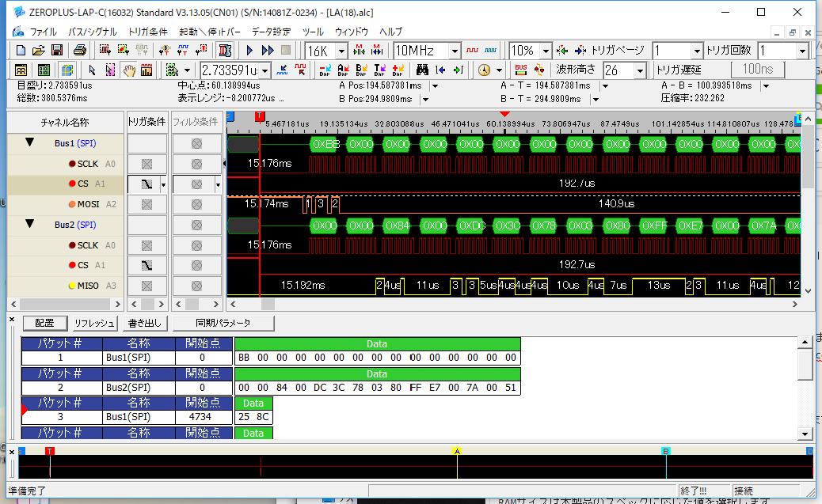Open the ツール menu
Screen dimensions: 822x504
tap(313, 32)
